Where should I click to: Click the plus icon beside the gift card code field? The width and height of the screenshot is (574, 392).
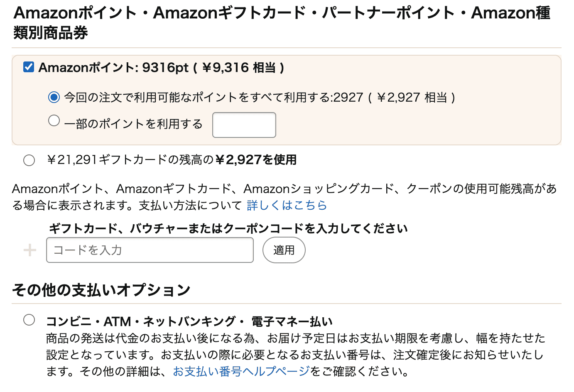[29, 250]
